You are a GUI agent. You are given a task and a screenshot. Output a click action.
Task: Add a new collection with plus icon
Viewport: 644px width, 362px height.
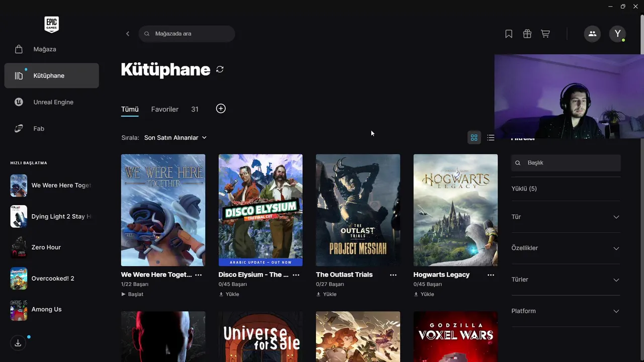tap(221, 109)
